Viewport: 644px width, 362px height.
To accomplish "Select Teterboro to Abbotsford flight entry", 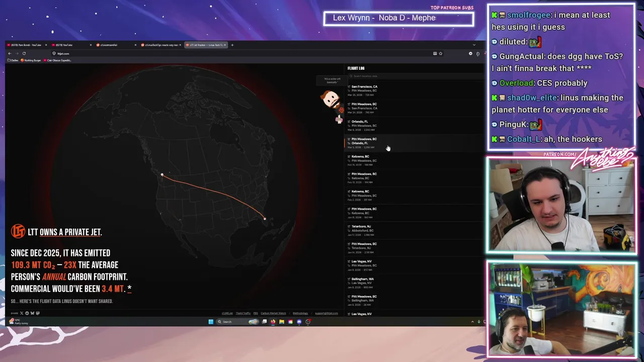I will (414, 230).
